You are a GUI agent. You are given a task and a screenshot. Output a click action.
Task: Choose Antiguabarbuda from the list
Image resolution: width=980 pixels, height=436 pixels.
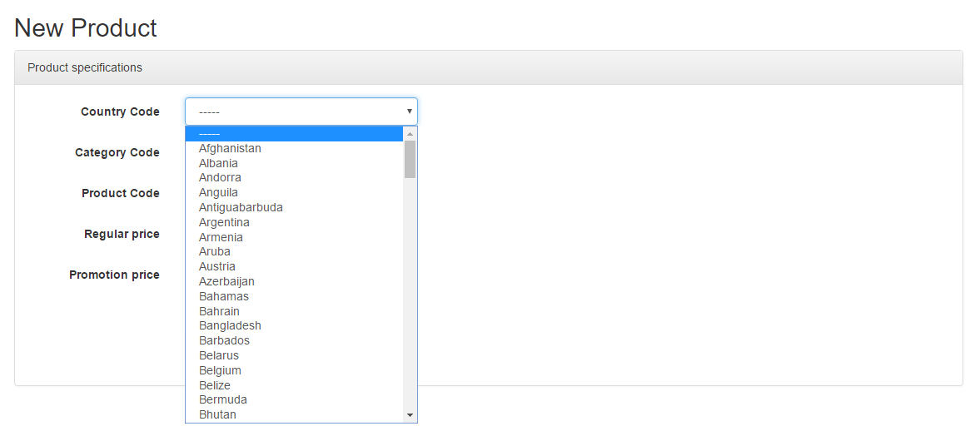(295, 207)
